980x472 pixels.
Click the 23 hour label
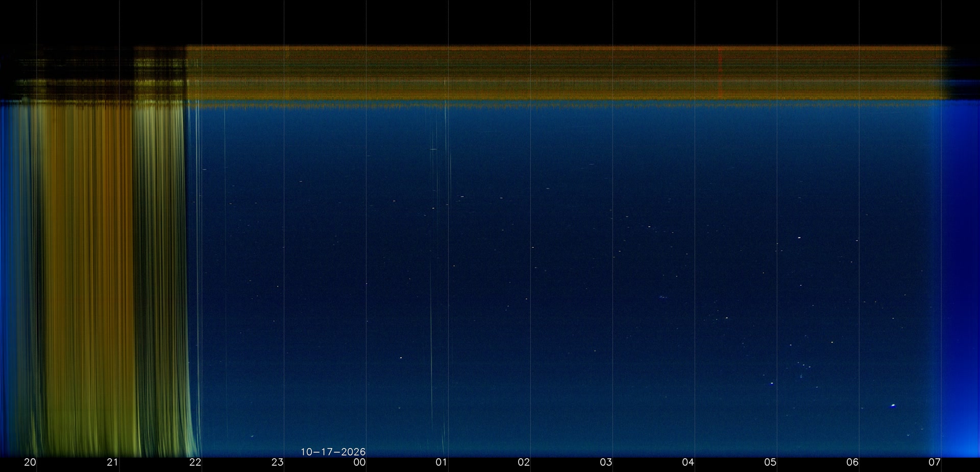[x=277, y=462]
